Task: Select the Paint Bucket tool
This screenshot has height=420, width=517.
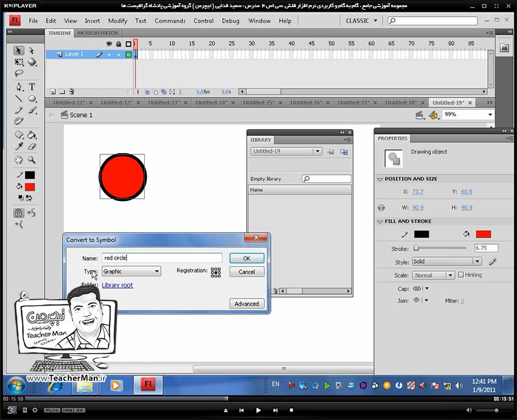Action: [32, 134]
